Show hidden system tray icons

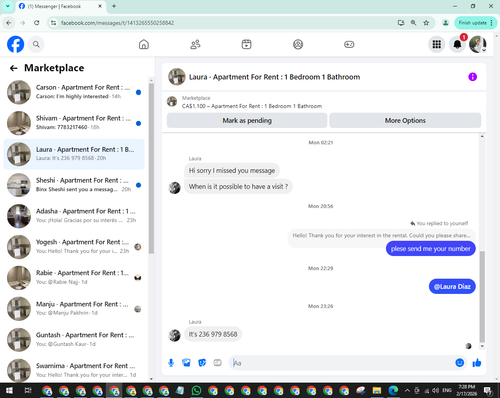pos(407,390)
